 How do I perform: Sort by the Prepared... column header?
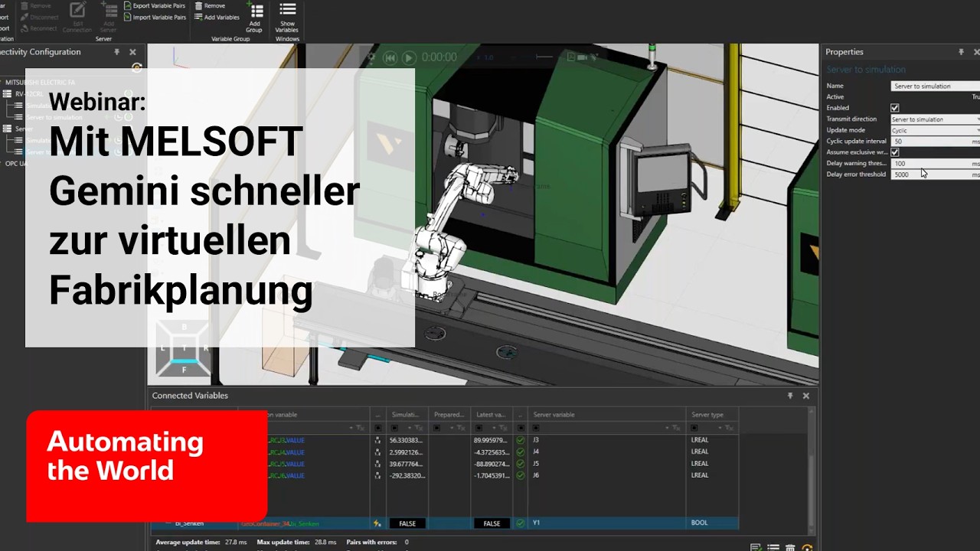(449, 415)
